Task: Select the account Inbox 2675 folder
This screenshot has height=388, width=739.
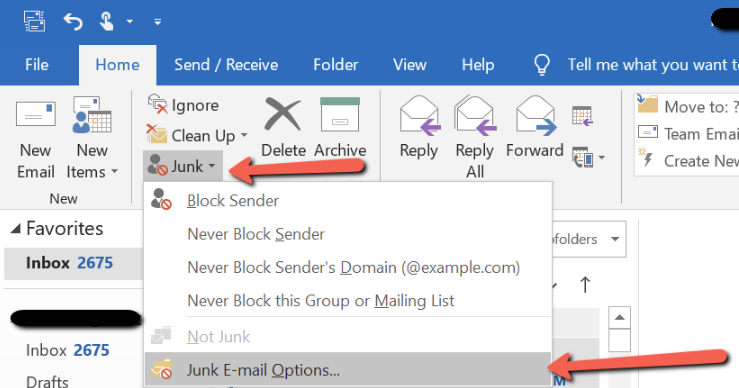Action: 67,350
